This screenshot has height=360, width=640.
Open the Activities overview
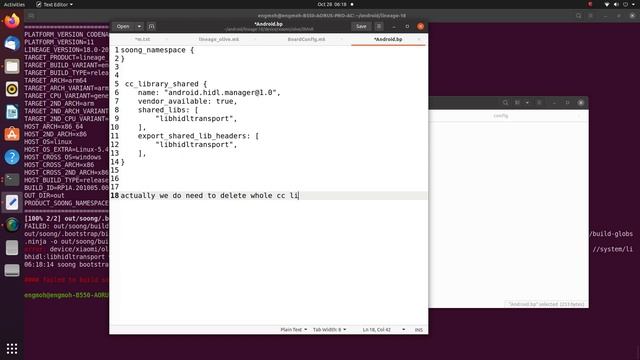point(14,4)
